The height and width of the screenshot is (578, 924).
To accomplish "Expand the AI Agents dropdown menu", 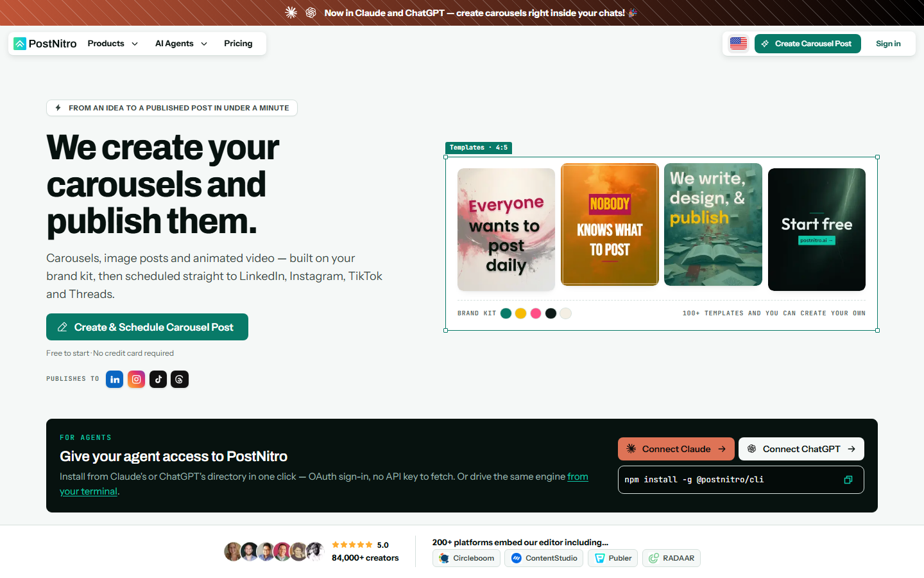I will click(x=181, y=44).
